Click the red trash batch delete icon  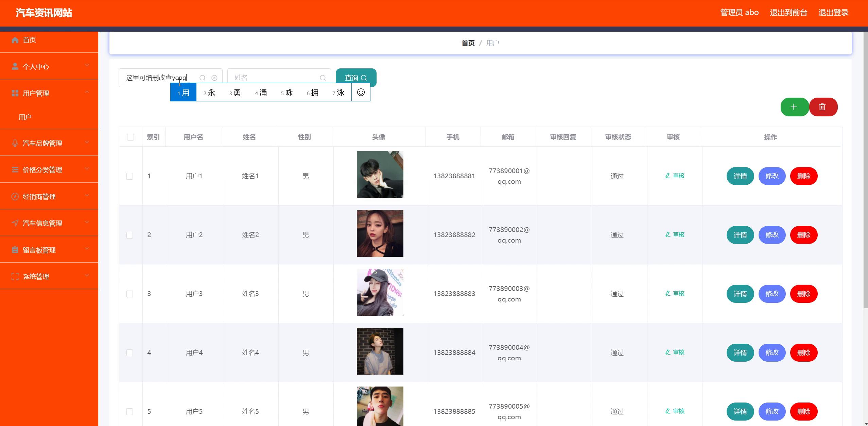pos(823,107)
